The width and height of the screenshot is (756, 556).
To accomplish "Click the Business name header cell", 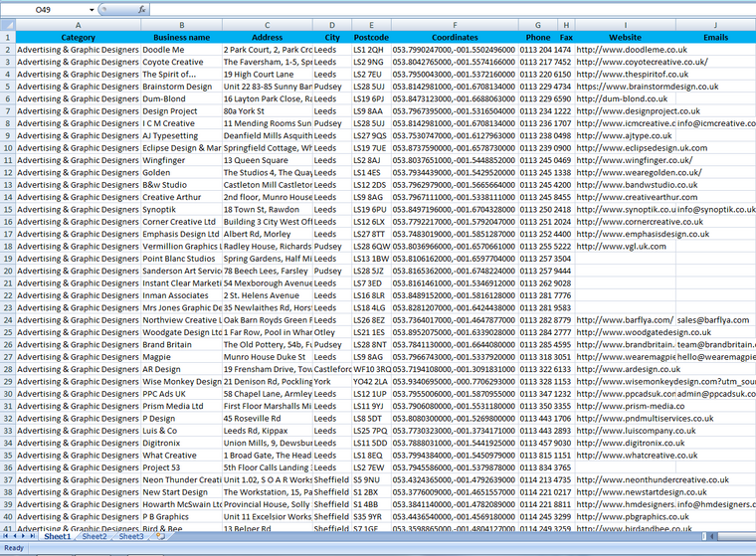I will (x=182, y=37).
